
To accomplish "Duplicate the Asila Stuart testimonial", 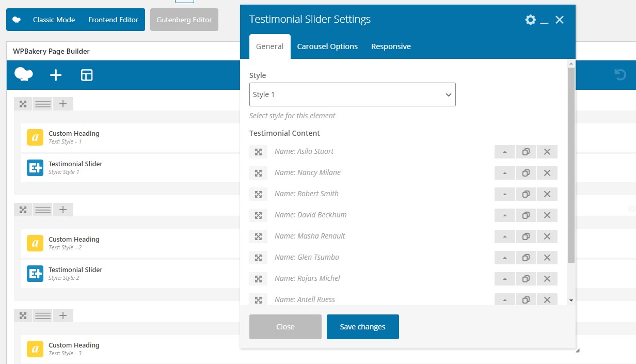I will [x=526, y=152].
